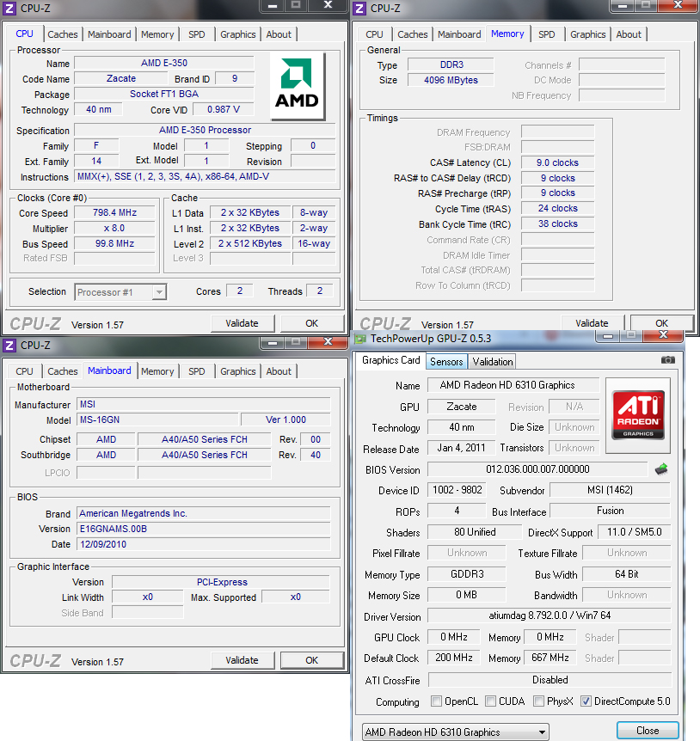This screenshot has width=700, height=741.
Task: Click OK in the Memory window
Action: 661,323
